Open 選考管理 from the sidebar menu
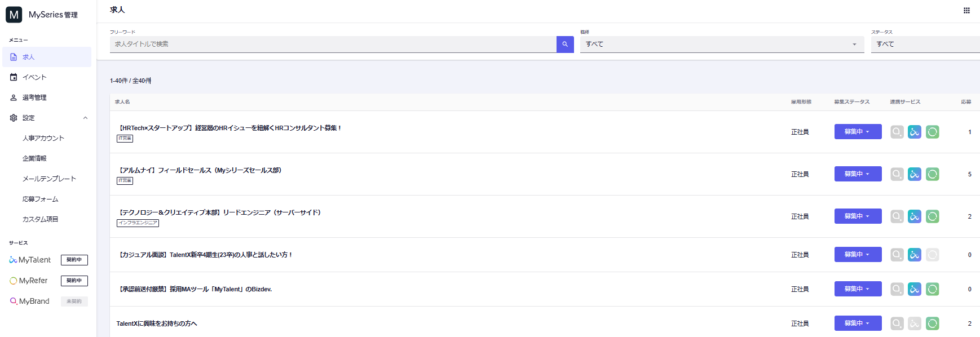 pyautogui.click(x=34, y=97)
